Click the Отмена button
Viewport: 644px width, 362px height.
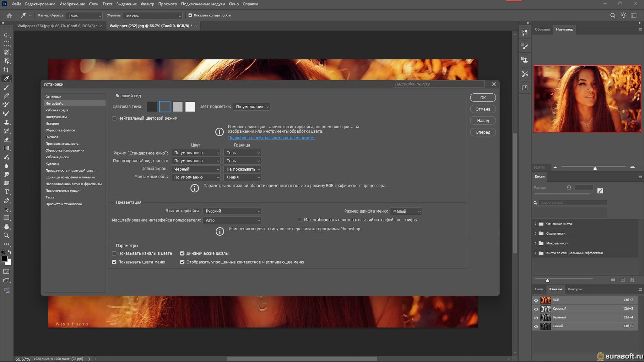point(483,109)
